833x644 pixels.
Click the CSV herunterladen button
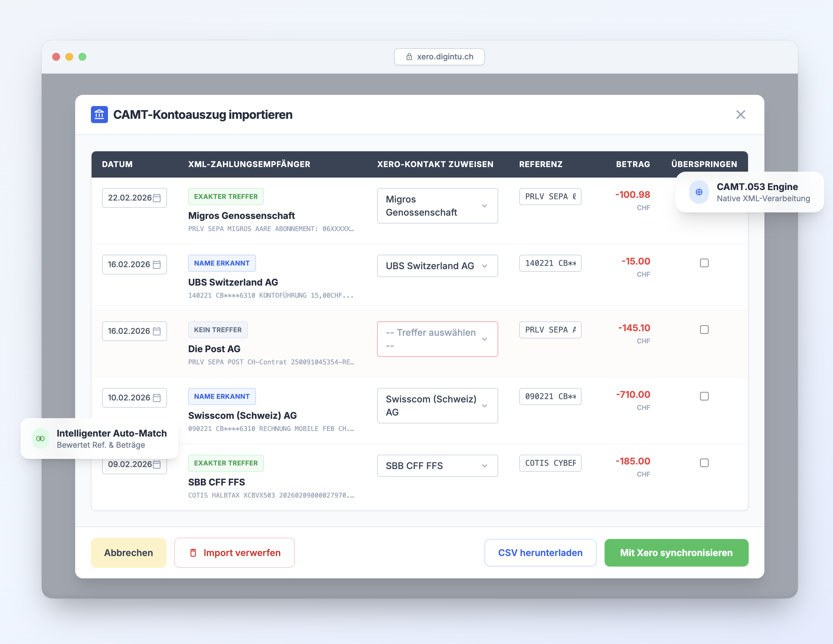pyautogui.click(x=540, y=552)
